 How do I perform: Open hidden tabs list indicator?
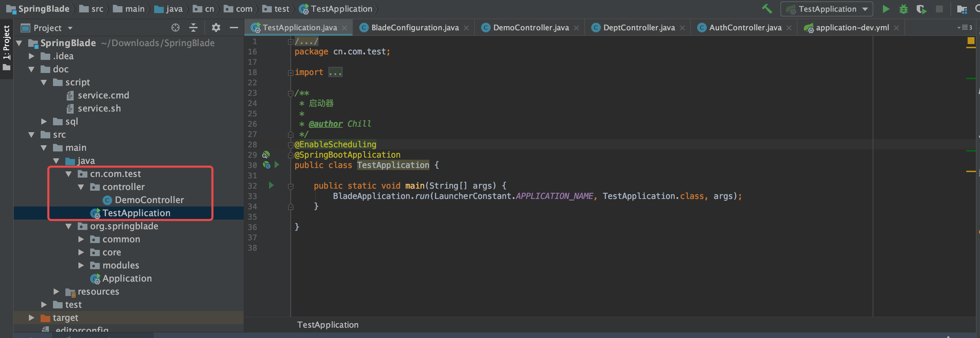pos(965,28)
